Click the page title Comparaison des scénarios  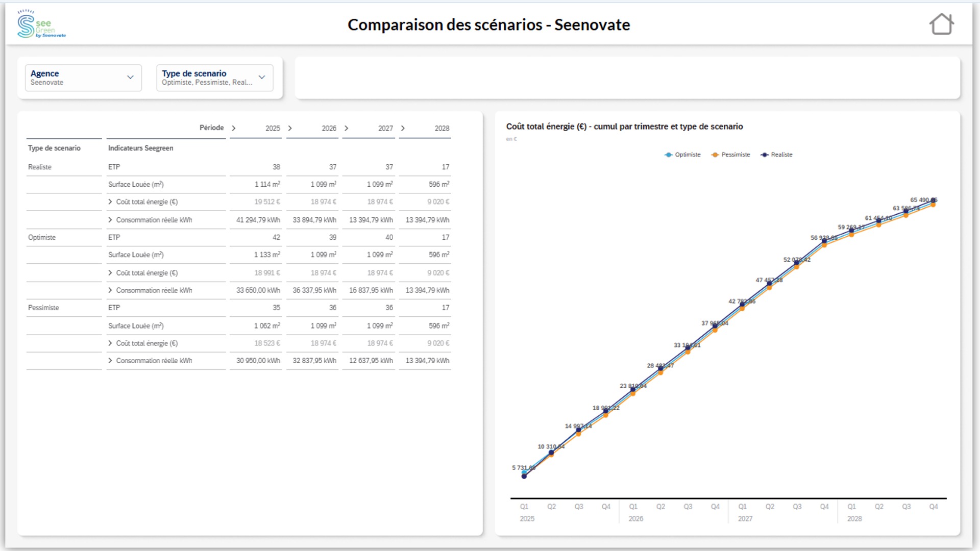tap(489, 24)
